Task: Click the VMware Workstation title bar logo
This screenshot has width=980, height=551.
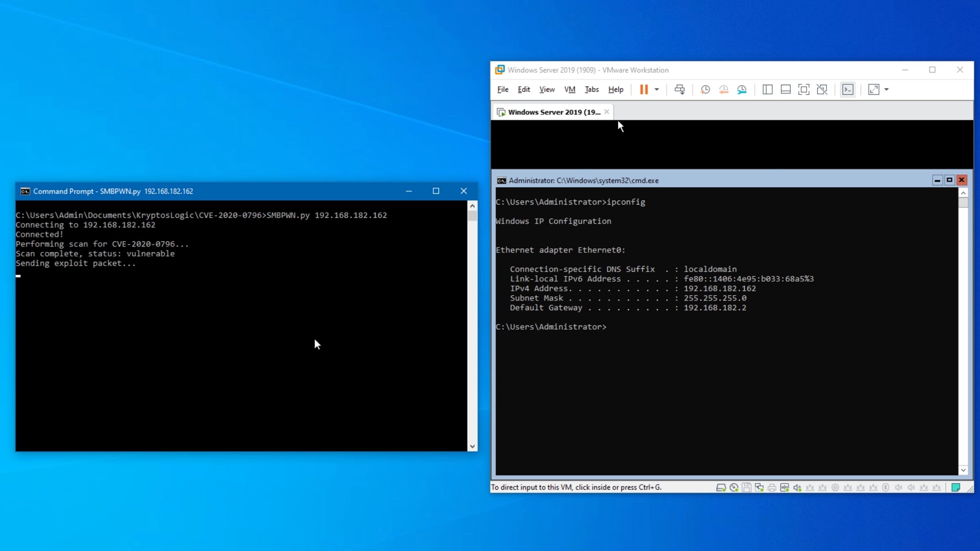Action: pyautogui.click(x=500, y=70)
